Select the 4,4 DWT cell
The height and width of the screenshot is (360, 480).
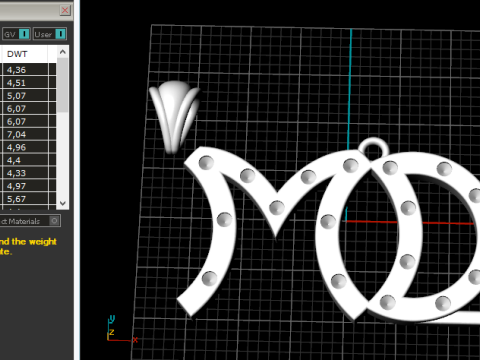(25, 160)
